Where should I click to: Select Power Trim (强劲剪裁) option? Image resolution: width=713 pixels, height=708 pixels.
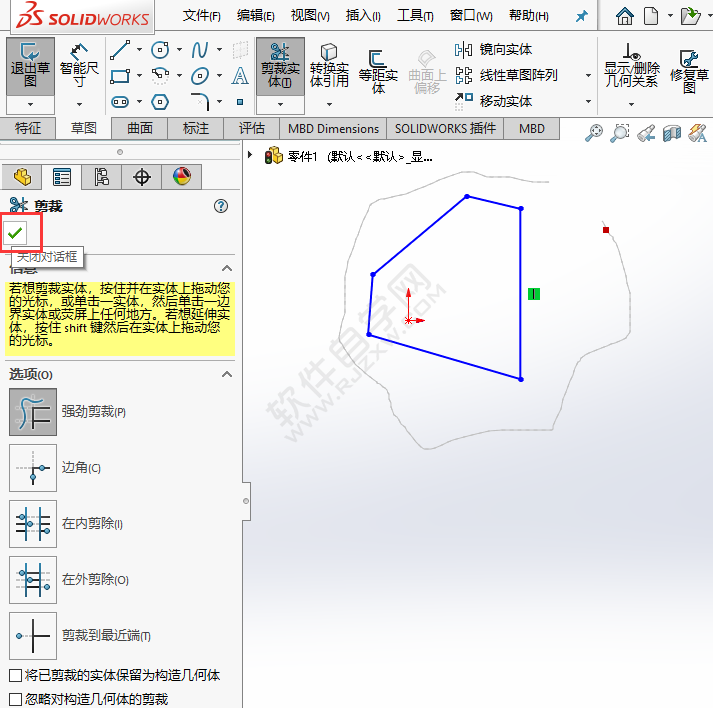[33, 412]
